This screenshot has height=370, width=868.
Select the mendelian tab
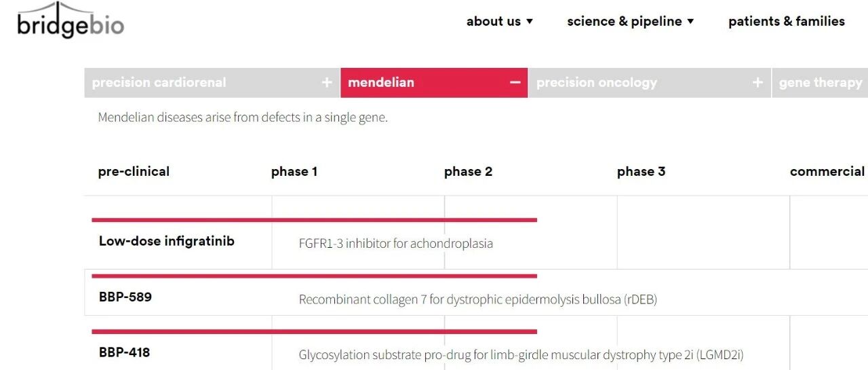click(x=434, y=83)
